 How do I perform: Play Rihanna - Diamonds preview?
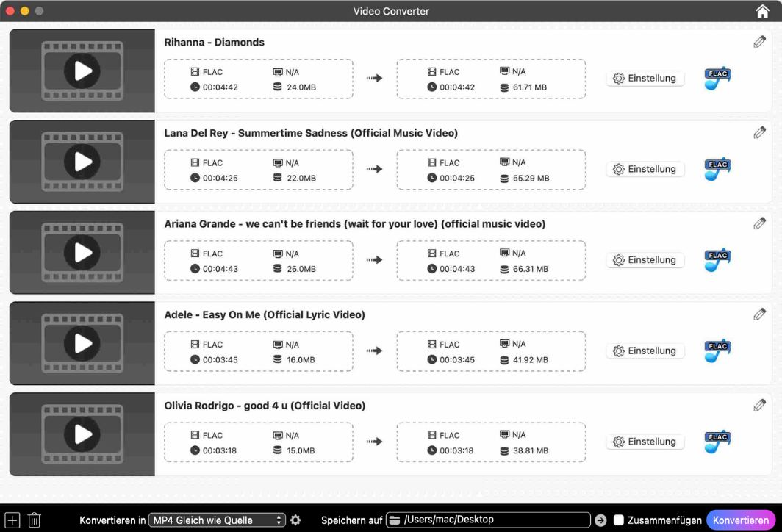[x=82, y=71]
